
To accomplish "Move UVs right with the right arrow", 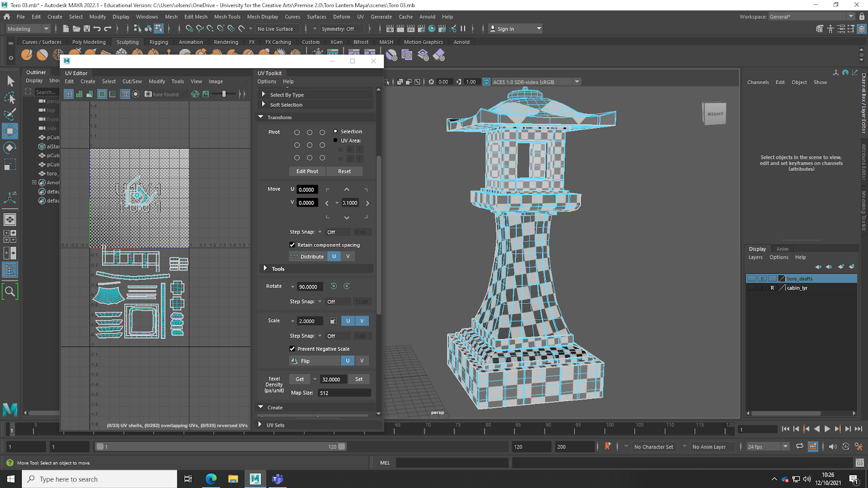I will coord(367,203).
